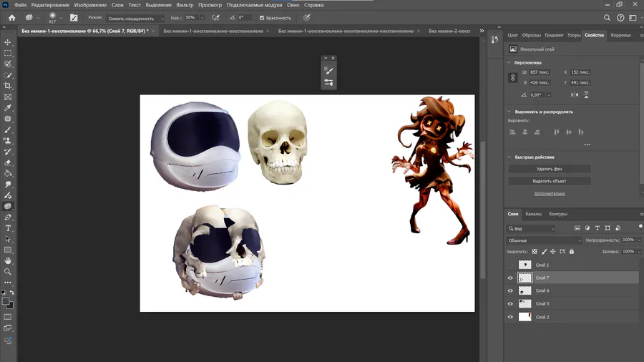
Task: Select the Type (T) tool
Action: click(x=8, y=228)
